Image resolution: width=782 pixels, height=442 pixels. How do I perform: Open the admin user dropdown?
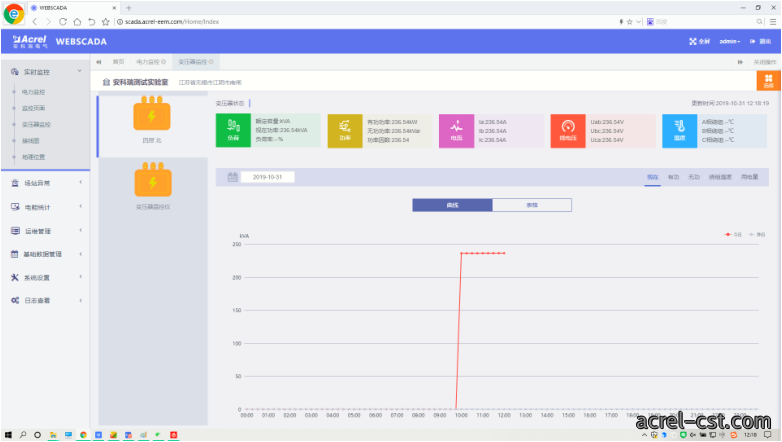click(730, 41)
